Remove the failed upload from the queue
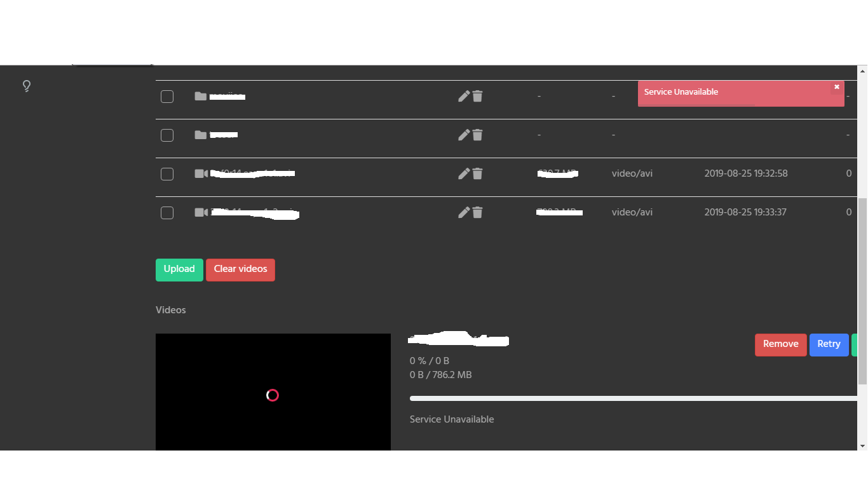The image size is (868, 488). [x=780, y=344]
